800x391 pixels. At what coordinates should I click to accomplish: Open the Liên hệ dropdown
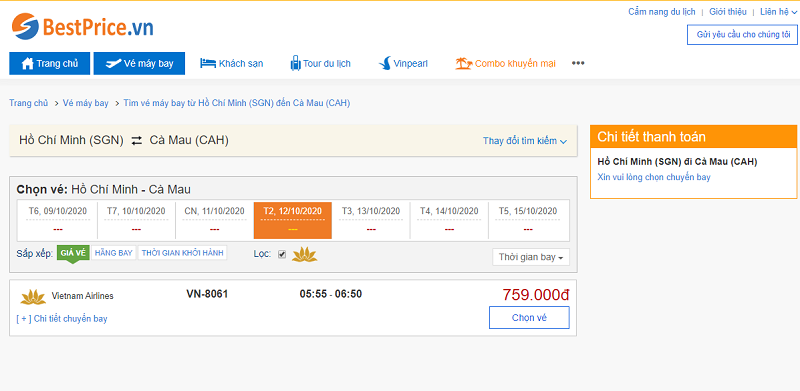coord(778,12)
